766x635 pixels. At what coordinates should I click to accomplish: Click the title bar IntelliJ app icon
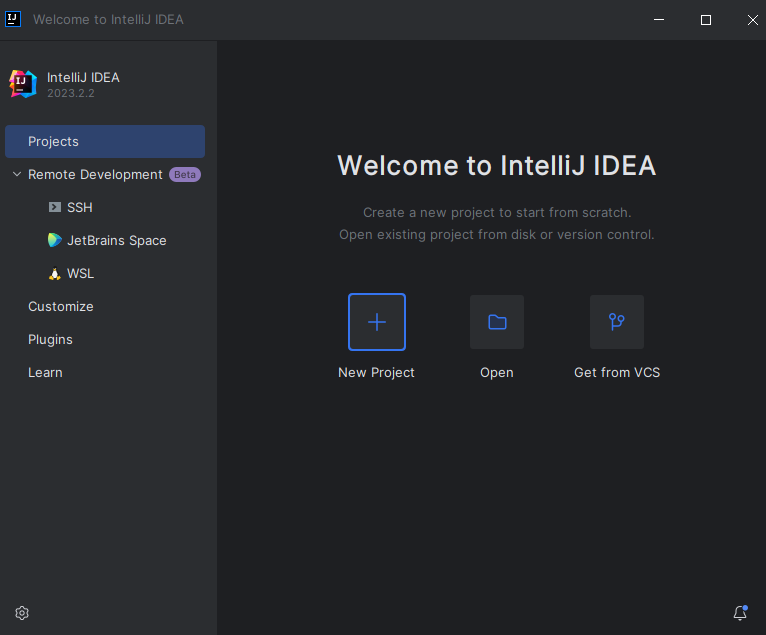[13, 20]
